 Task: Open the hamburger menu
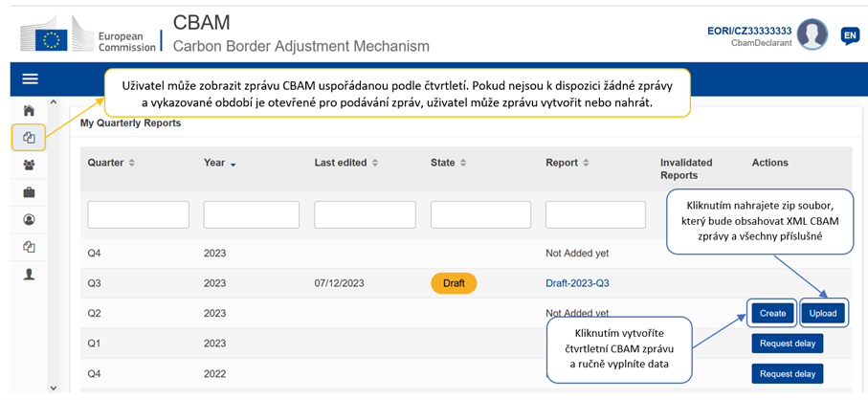click(x=30, y=79)
